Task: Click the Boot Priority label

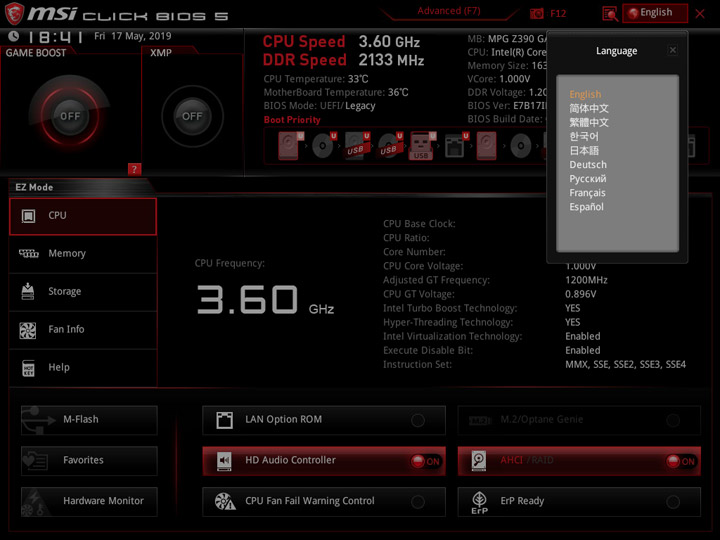Action: [x=292, y=120]
